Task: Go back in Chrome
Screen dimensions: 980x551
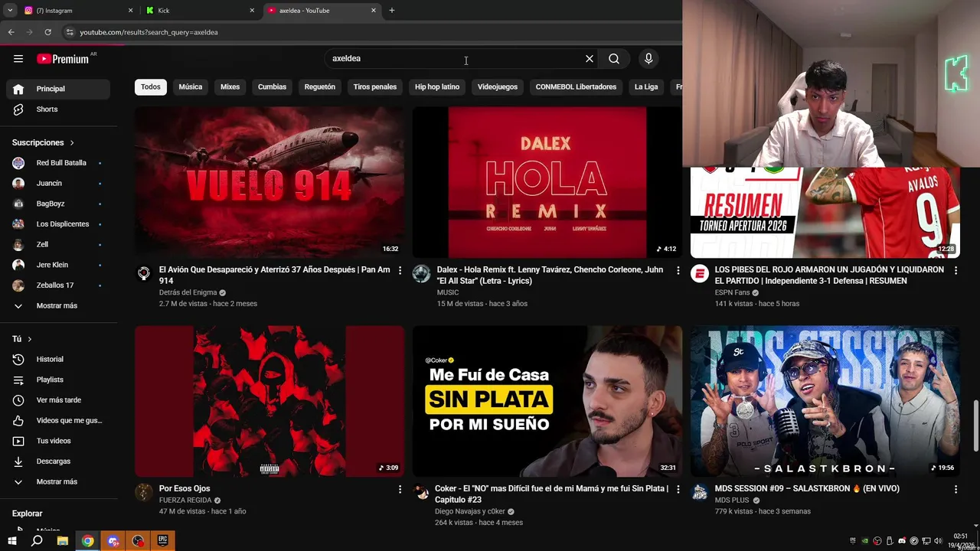Action: pos(11,32)
